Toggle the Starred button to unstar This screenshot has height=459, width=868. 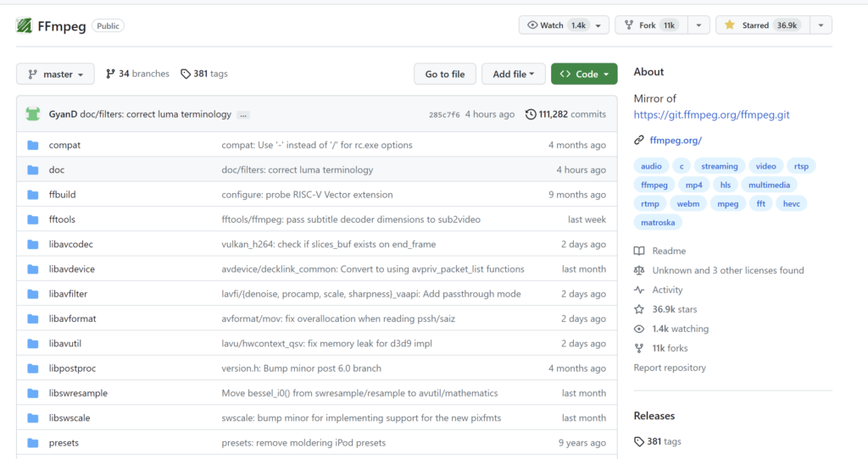pyautogui.click(x=759, y=25)
